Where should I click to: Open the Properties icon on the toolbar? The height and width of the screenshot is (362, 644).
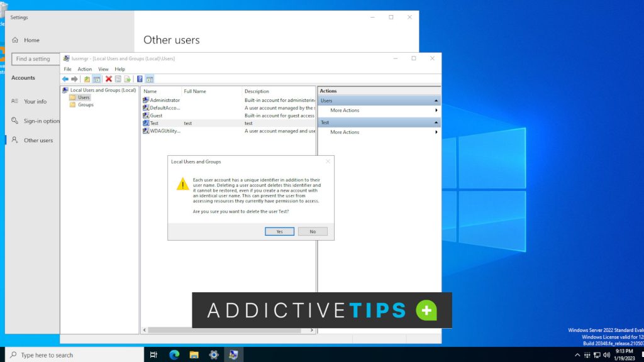point(117,79)
